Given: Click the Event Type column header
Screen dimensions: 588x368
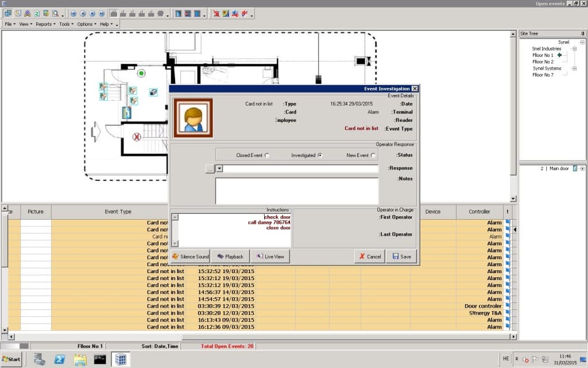Looking at the screenshot, I should (x=118, y=212).
